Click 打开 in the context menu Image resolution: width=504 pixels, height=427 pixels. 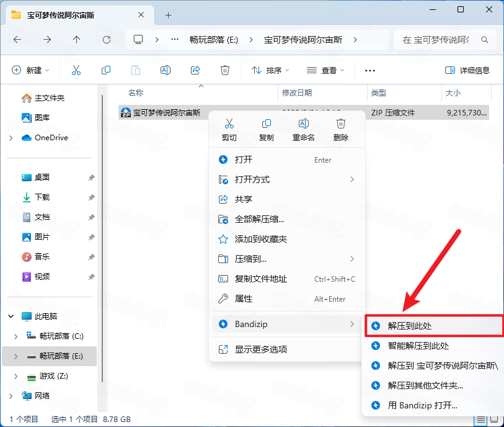point(287,160)
